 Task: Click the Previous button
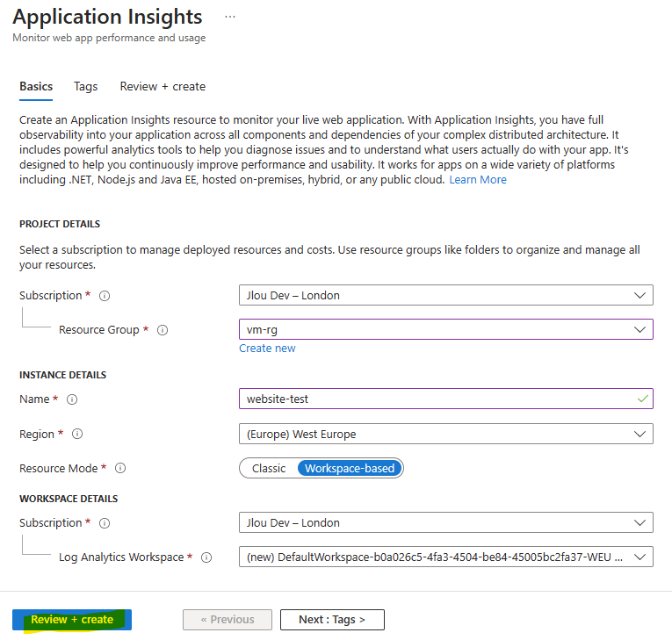(x=228, y=620)
